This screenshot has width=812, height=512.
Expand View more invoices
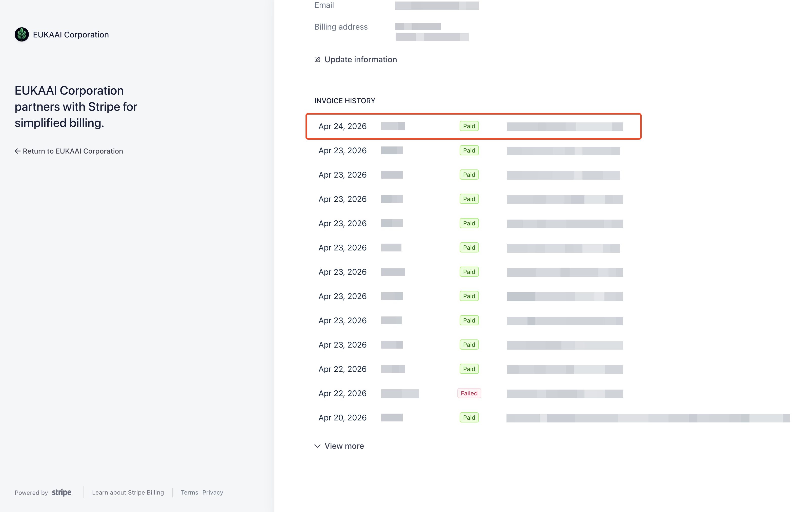point(339,446)
